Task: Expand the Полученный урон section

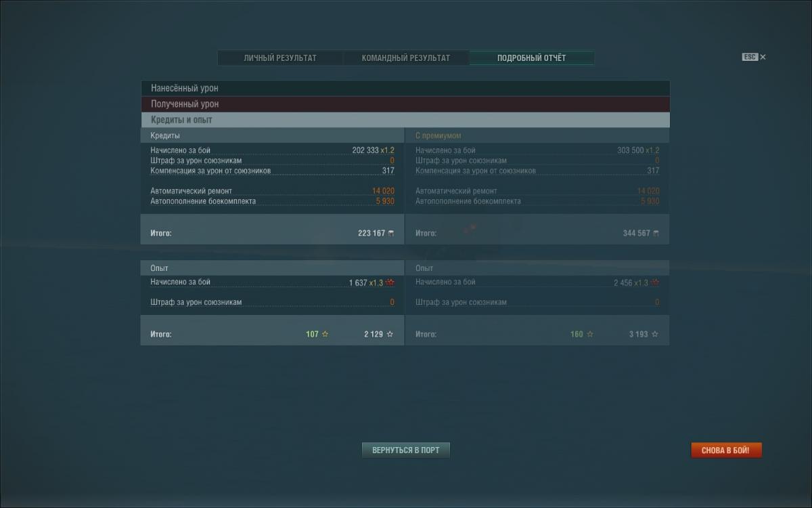Action: click(x=405, y=104)
